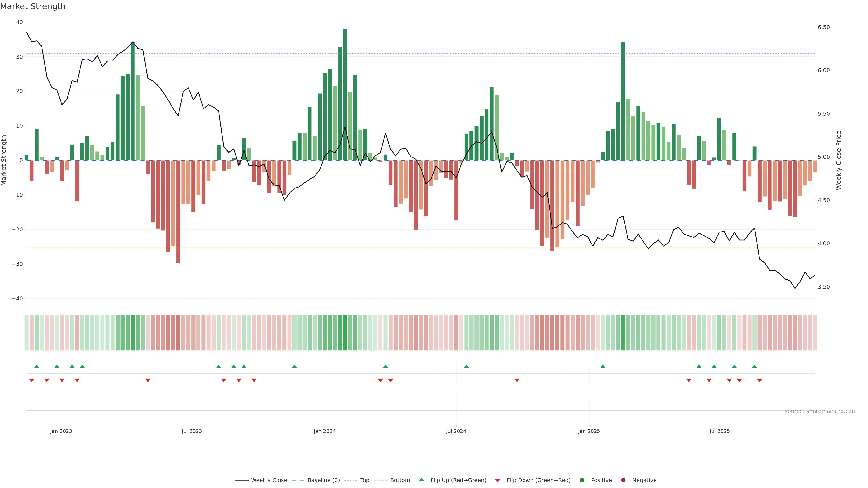Click the Jul 2025 x-axis label
Viewport: 868px width, 488px height.
(719, 431)
